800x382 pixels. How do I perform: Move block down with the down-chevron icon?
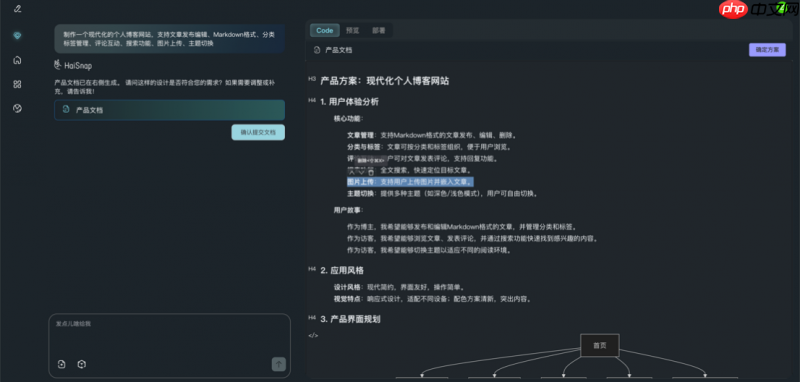(x=361, y=172)
